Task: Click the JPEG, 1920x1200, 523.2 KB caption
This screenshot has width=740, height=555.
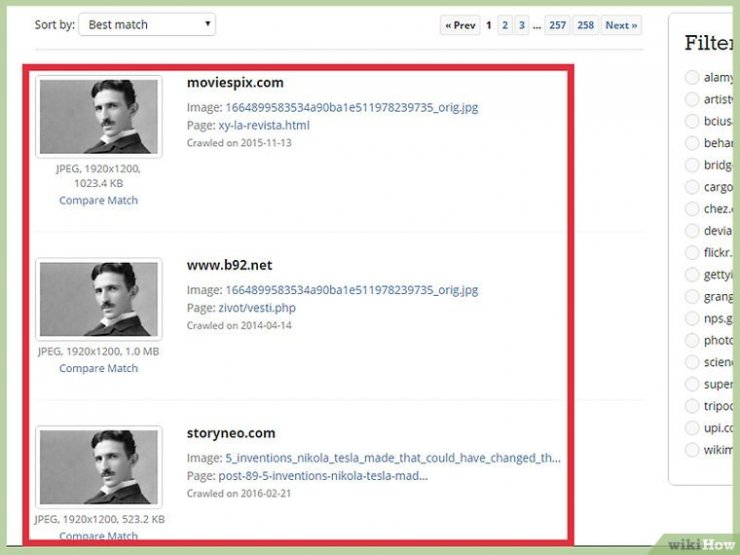Action: coord(100,520)
